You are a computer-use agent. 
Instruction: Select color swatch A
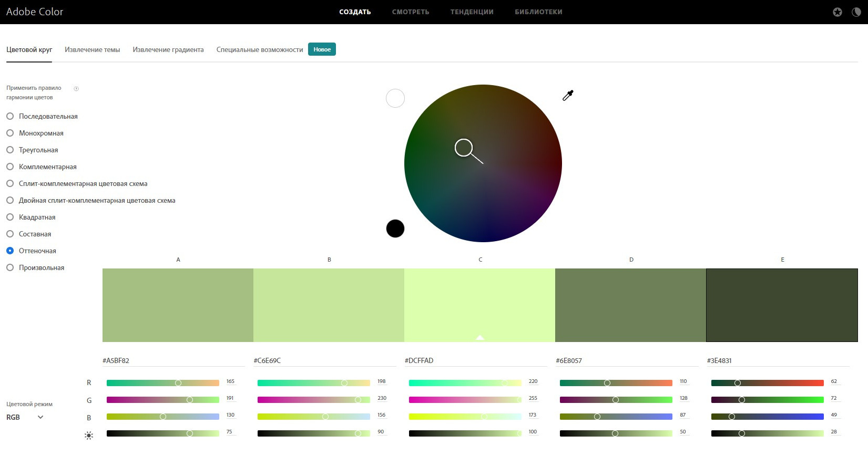178,305
